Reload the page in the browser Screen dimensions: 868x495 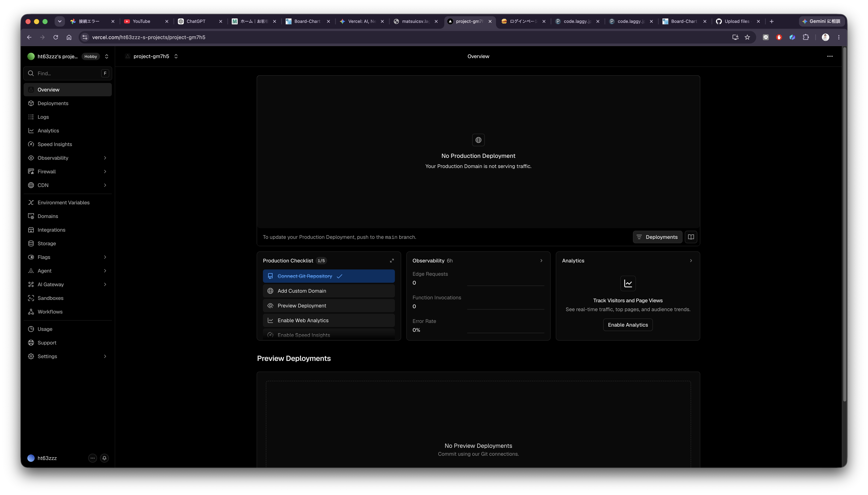pyautogui.click(x=56, y=37)
